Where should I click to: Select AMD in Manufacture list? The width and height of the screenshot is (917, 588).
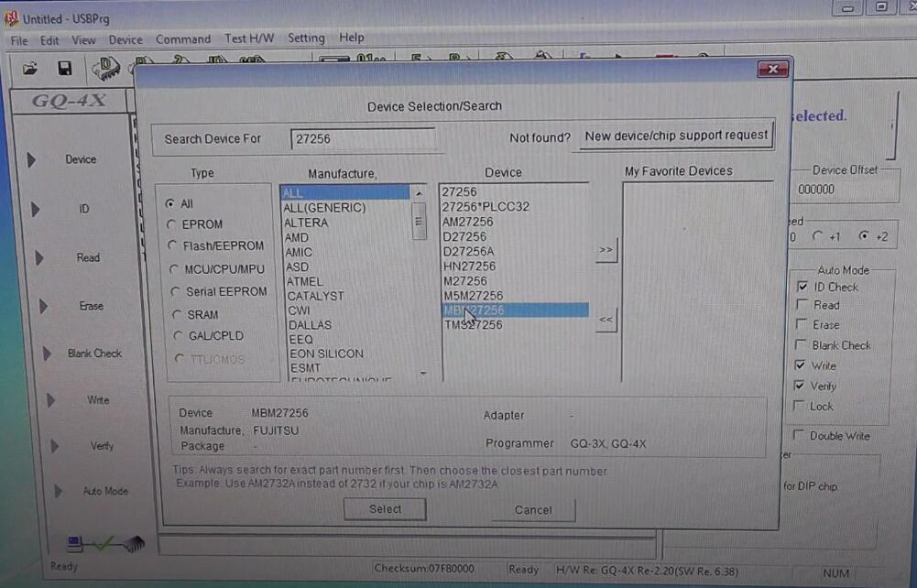tap(297, 237)
